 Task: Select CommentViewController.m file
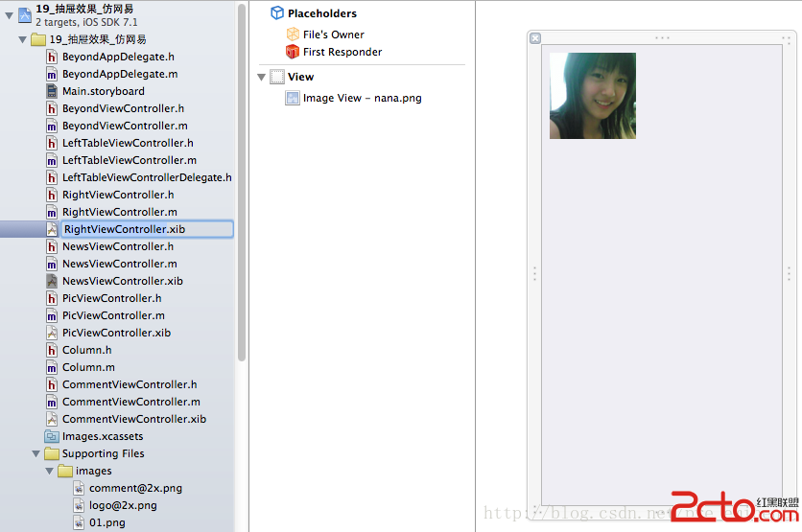(x=130, y=402)
